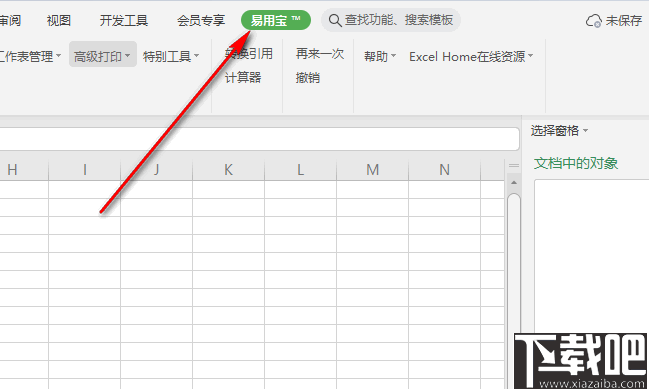The image size is (649, 389).
Task: Select the 会员专享 tab
Action: coord(201,20)
